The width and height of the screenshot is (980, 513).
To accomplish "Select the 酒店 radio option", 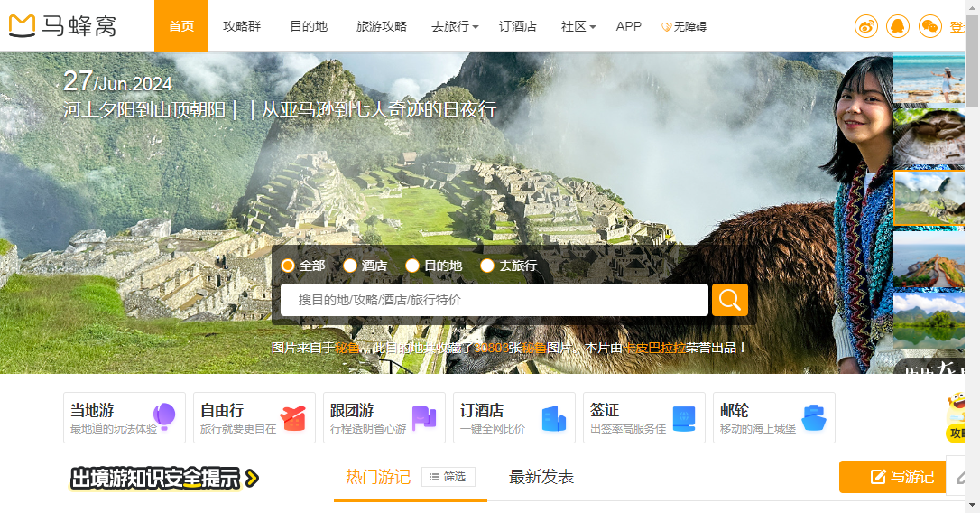I will point(351,266).
